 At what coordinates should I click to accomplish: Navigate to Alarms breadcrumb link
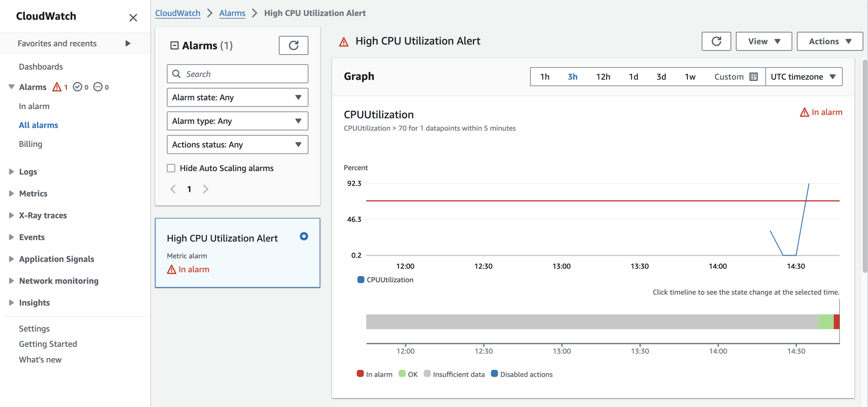click(232, 13)
